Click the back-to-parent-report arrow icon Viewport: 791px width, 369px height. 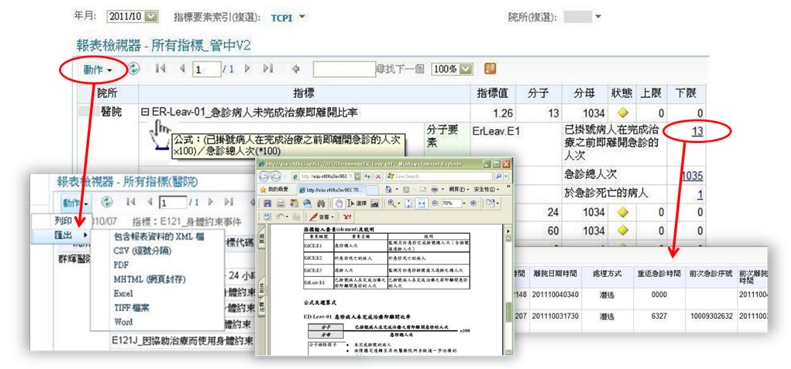[x=296, y=69]
